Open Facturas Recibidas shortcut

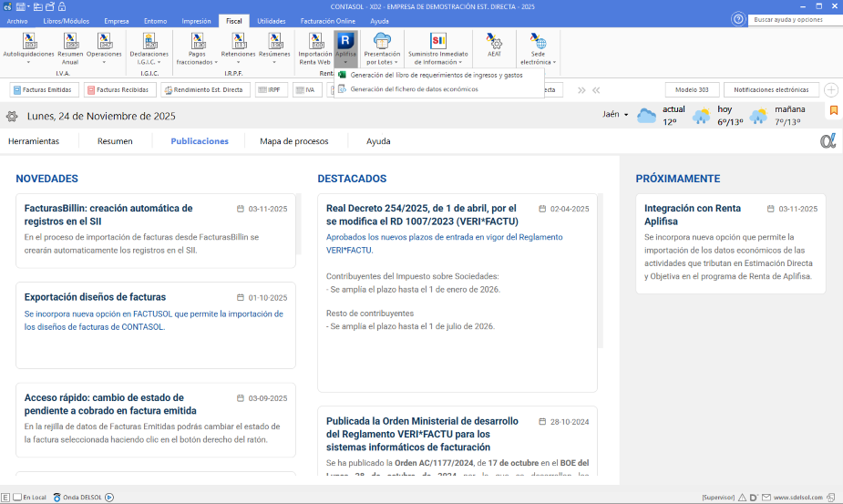(x=120, y=90)
